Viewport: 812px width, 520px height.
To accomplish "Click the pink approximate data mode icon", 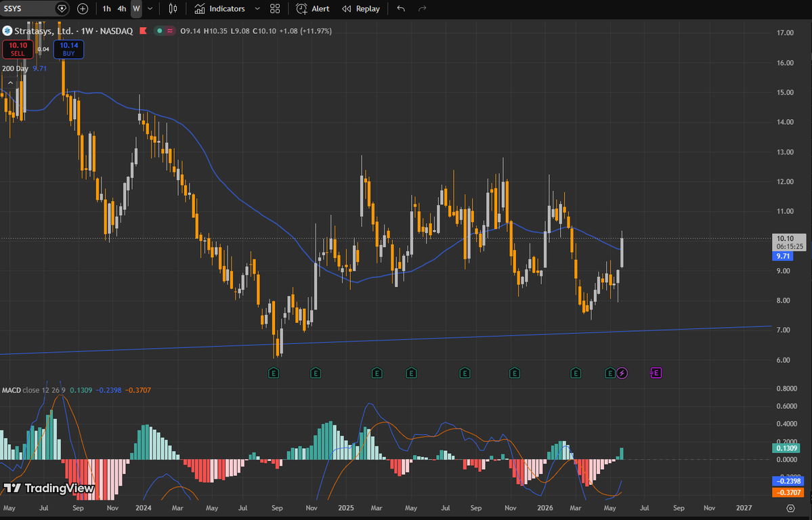I will (x=170, y=31).
